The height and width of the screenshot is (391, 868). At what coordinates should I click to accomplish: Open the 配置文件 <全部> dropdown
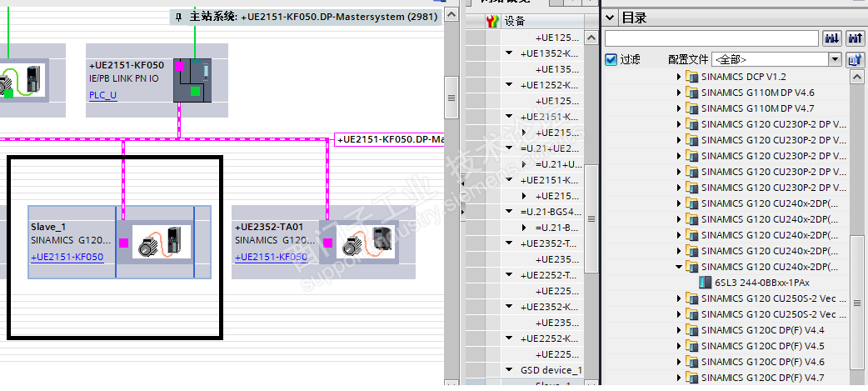click(x=835, y=59)
